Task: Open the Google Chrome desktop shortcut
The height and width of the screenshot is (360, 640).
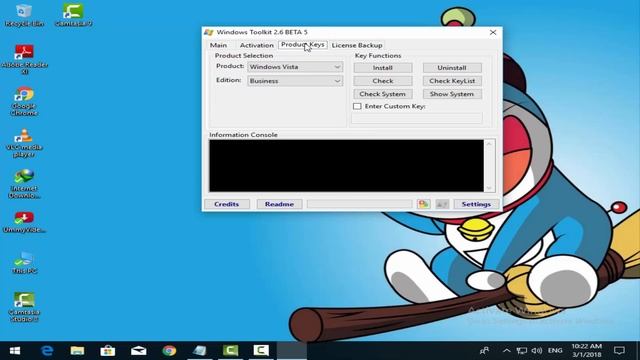Action: coord(24,101)
